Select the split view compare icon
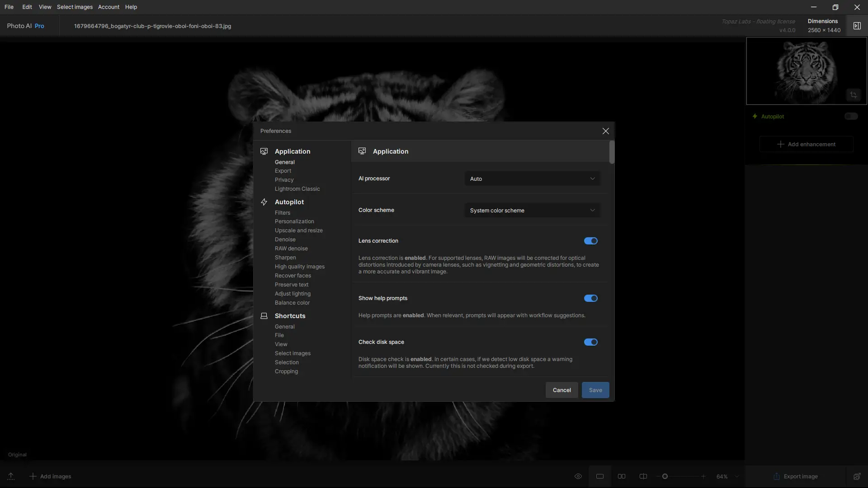This screenshot has height=488, width=868. [x=643, y=476]
